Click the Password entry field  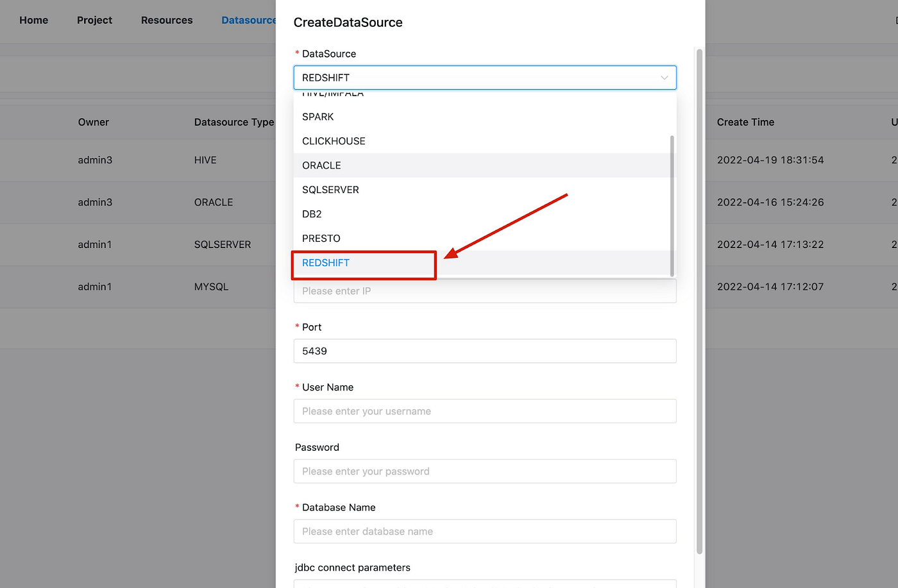[x=485, y=471]
